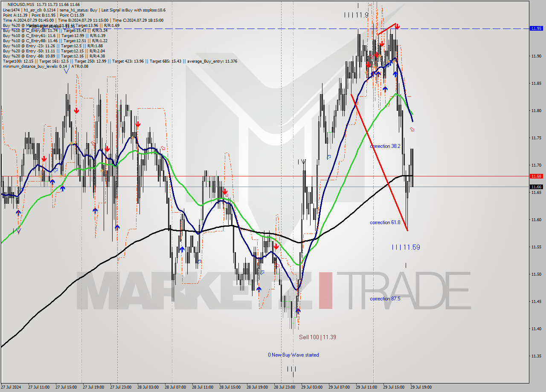Click the 11.50 price axis label

[536, 274]
